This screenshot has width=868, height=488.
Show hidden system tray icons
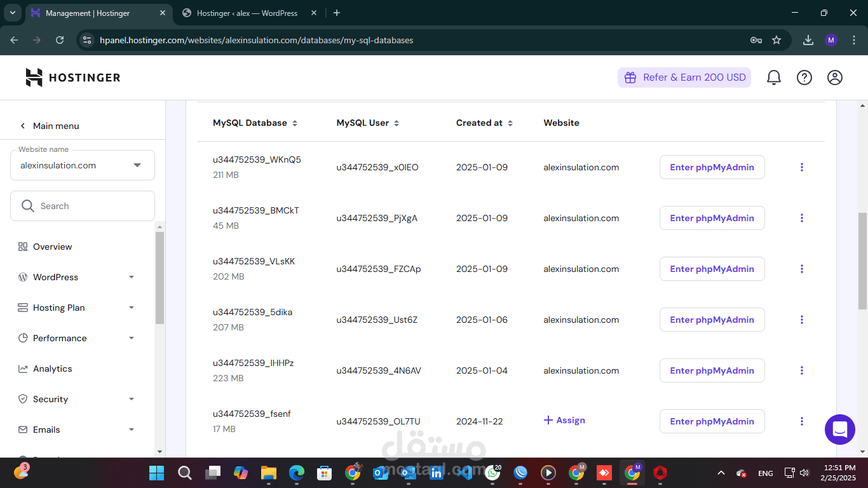pos(721,473)
